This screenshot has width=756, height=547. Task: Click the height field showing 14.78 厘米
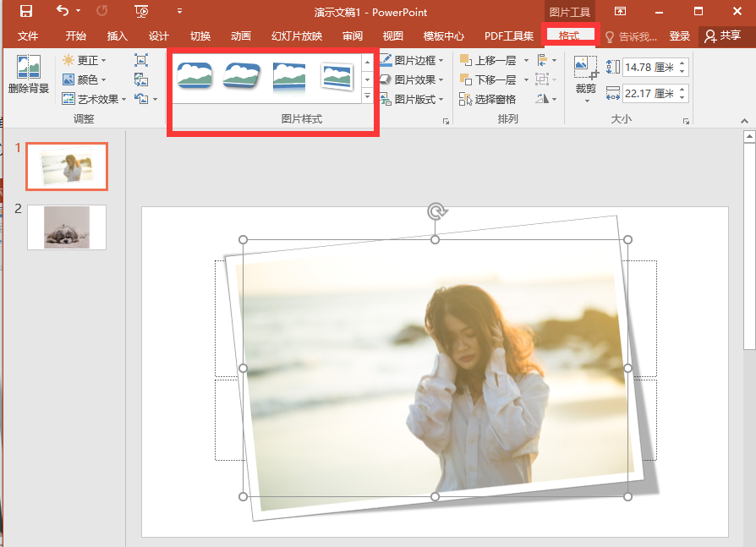tap(649, 67)
